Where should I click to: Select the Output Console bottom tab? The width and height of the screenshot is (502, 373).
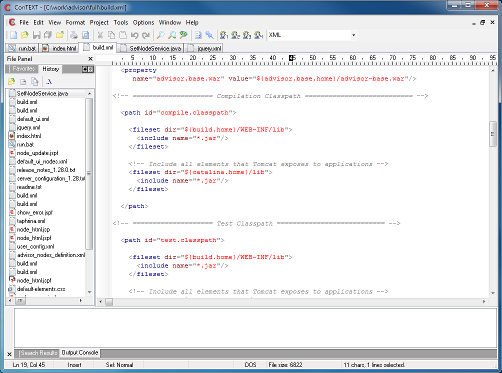tap(80, 353)
